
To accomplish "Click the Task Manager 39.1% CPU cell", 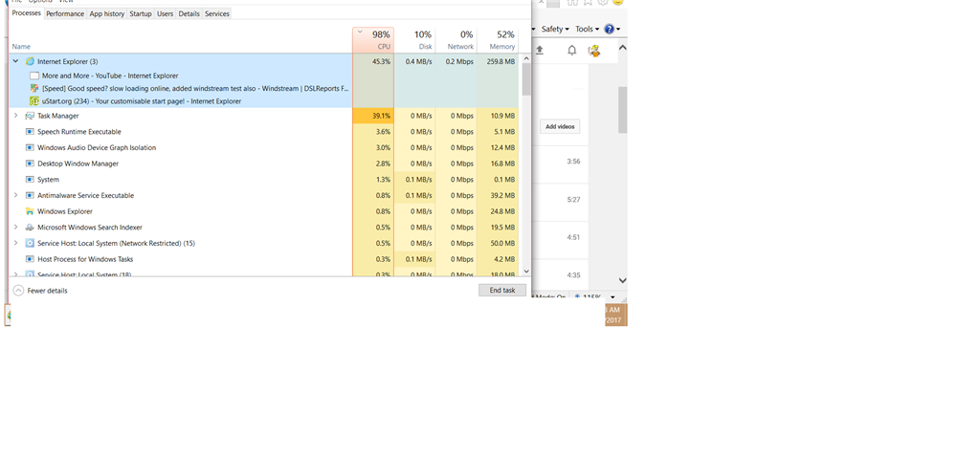I will coord(373,116).
